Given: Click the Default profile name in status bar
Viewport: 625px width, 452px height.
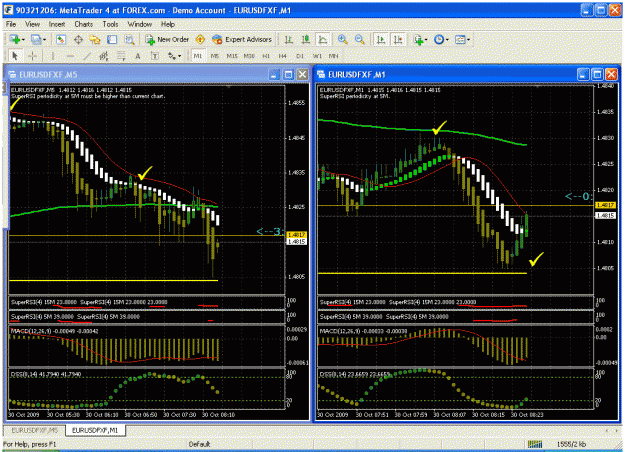Looking at the screenshot, I should tap(199, 444).
